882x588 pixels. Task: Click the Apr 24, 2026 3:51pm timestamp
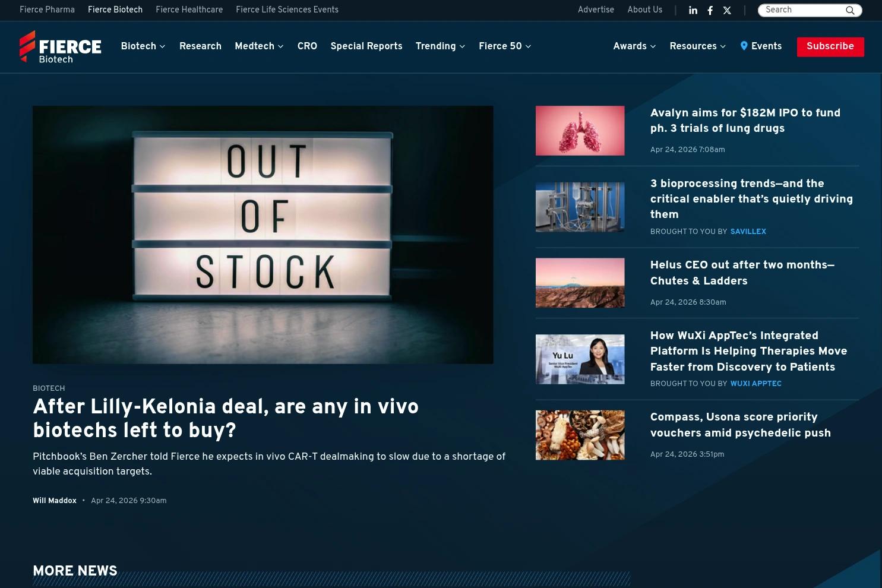click(x=687, y=454)
